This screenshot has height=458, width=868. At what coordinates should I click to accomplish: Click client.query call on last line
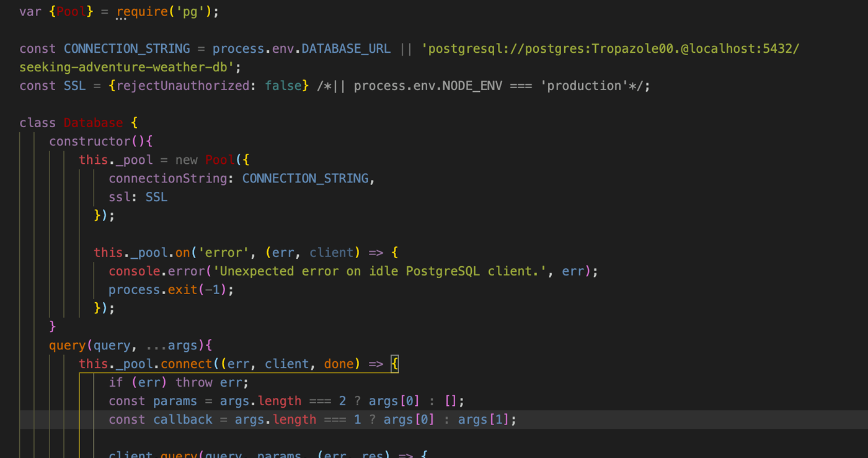(x=153, y=454)
